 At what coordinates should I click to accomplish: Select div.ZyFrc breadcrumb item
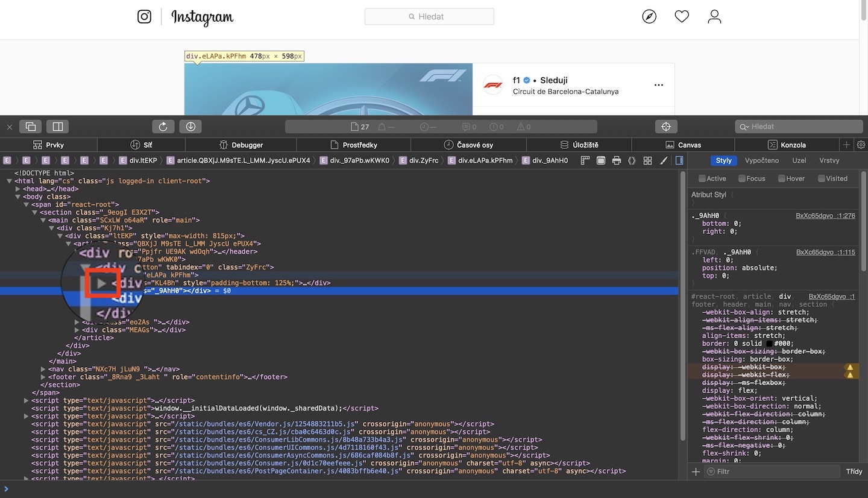[418, 160]
